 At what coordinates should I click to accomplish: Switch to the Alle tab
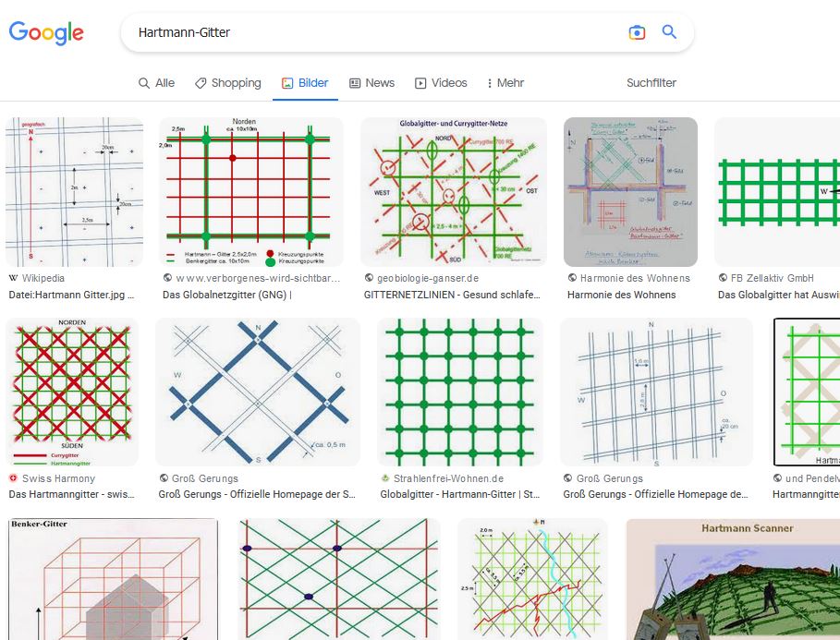(x=156, y=83)
